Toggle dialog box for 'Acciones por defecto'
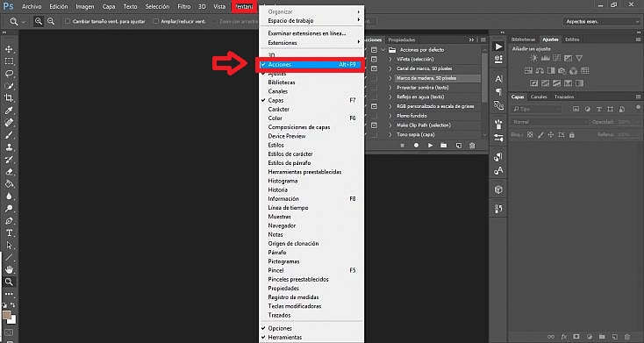Image resolution: width=644 pixels, height=343 pixels. (x=374, y=50)
